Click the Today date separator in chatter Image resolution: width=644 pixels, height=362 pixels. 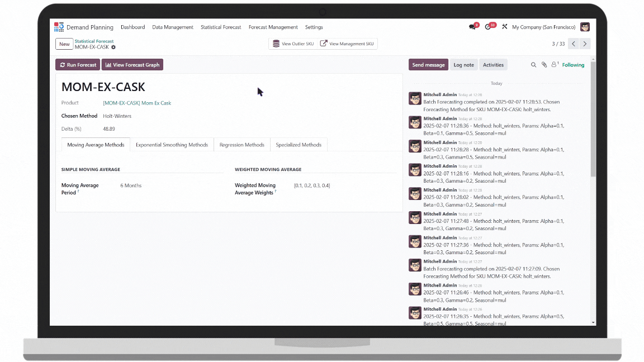tap(496, 83)
